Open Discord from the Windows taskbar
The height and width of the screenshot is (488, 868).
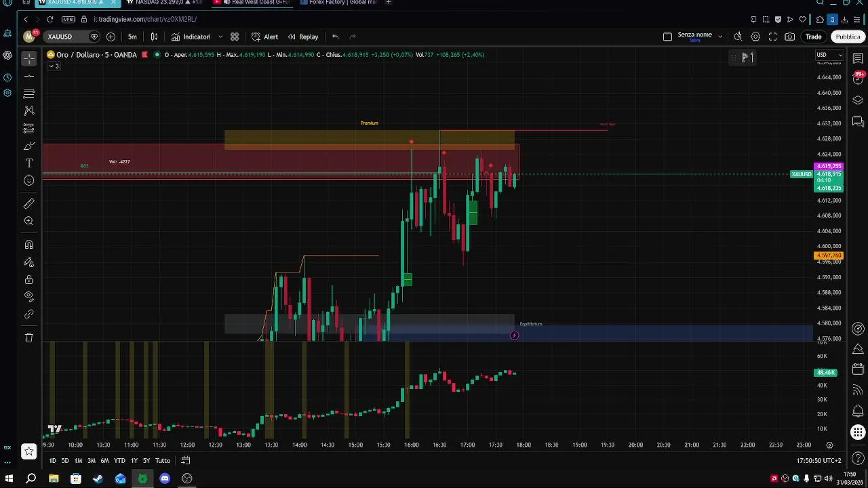[165, 479]
